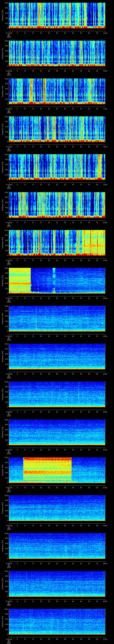Click the spectrogram panel starting at 14:28:00
Screen dimensions: 114x644
click(57, 546)
